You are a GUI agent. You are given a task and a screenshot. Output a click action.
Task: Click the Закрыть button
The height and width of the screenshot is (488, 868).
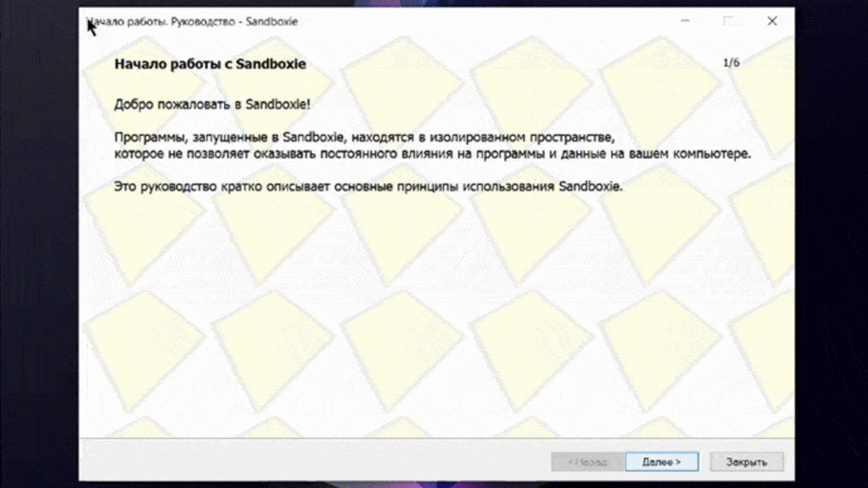747,462
